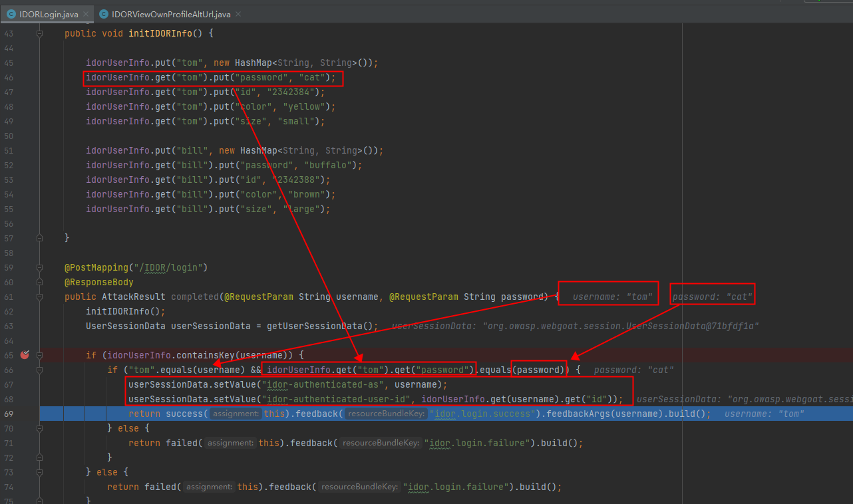Click "idor.login.failure" string on line 74
The height and width of the screenshot is (504, 853).
455,487
